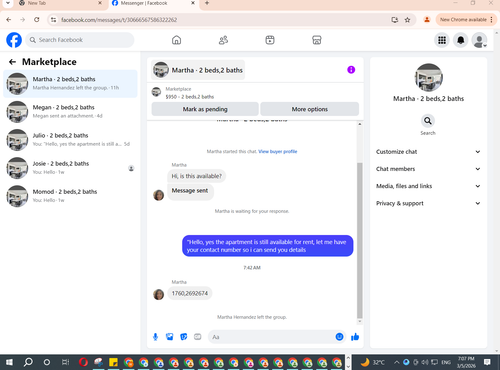Select message 1760,2692674 from Martha
The height and width of the screenshot is (370, 500).
tap(190, 293)
